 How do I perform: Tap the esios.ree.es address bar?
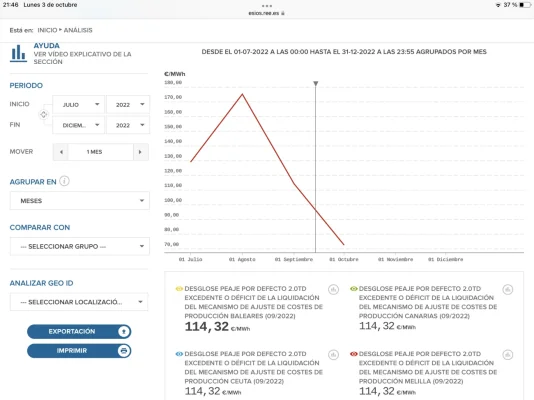coord(266,13)
